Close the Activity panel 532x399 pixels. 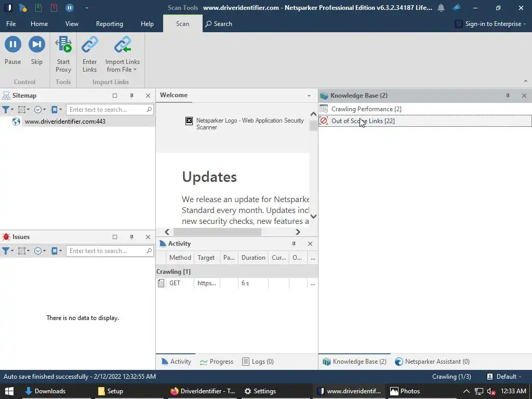pos(310,244)
